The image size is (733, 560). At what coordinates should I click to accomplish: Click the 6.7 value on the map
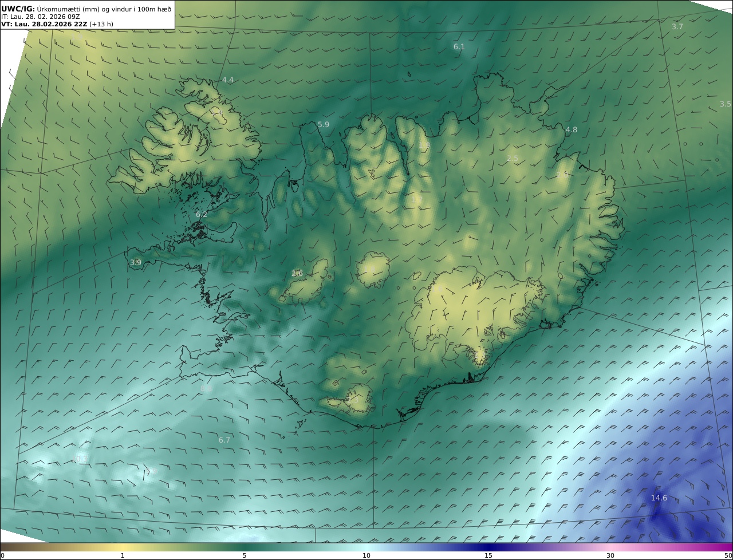(224, 440)
